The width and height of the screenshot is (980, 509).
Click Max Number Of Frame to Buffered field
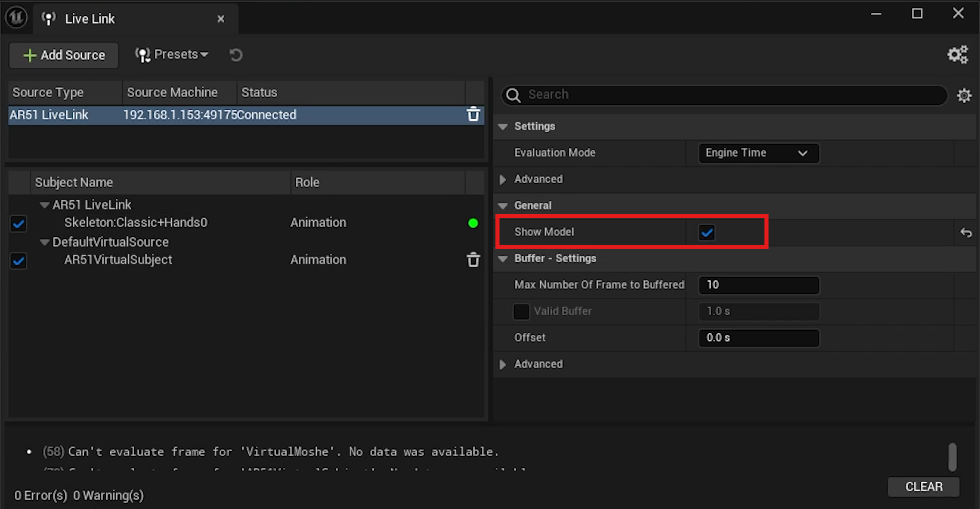(x=758, y=285)
